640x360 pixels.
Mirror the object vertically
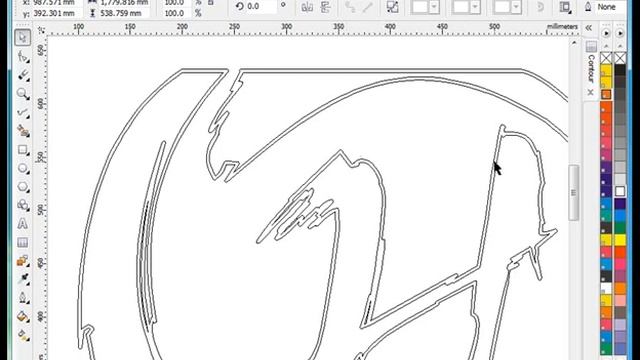(x=326, y=7)
